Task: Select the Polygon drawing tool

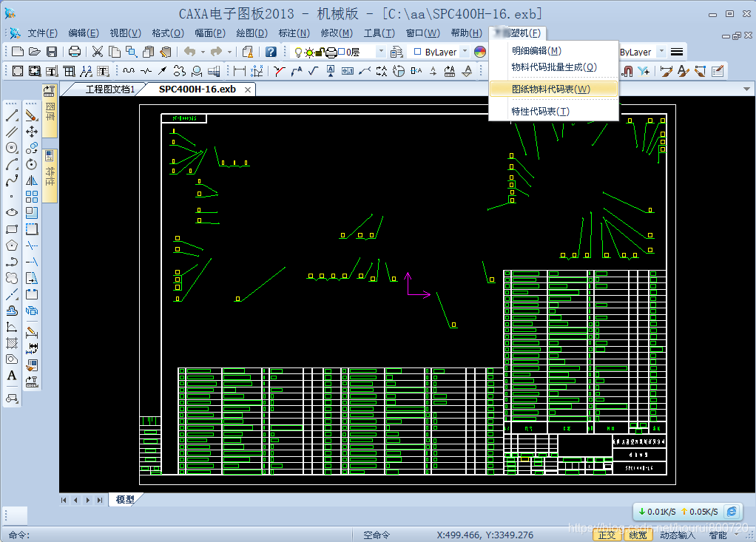Action: 12,245
